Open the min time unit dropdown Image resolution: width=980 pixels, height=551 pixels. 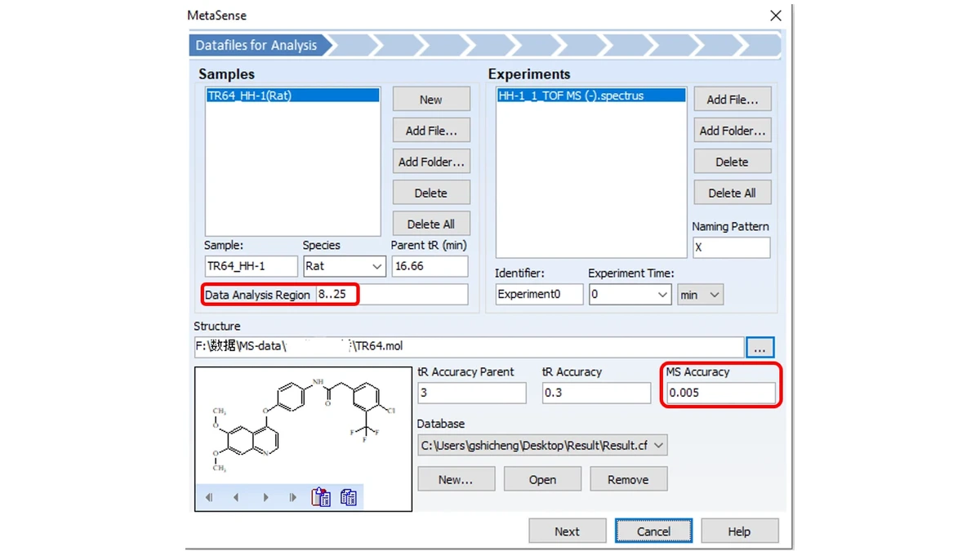point(701,295)
